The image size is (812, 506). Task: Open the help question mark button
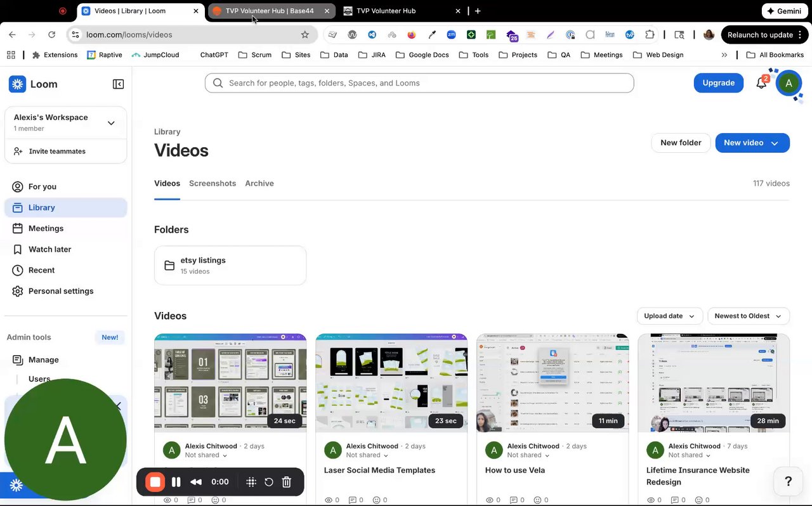point(788,482)
